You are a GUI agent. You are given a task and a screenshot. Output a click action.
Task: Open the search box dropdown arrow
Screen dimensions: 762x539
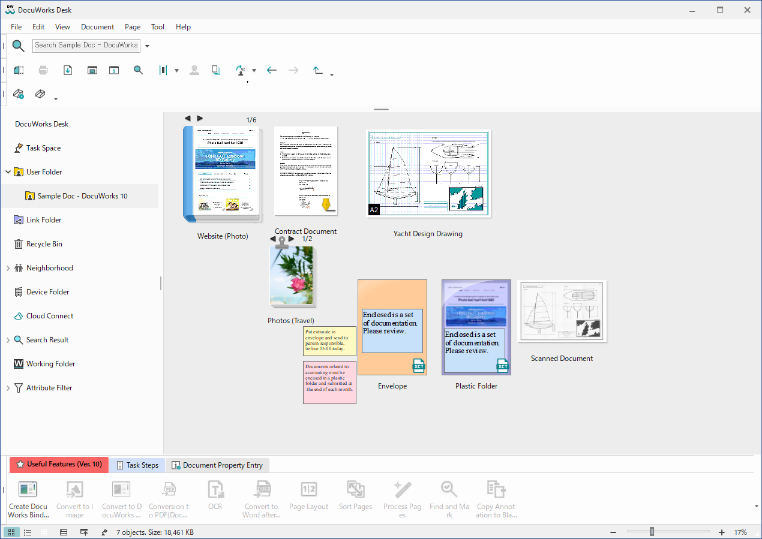pyautogui.click(x=147, y=46)
